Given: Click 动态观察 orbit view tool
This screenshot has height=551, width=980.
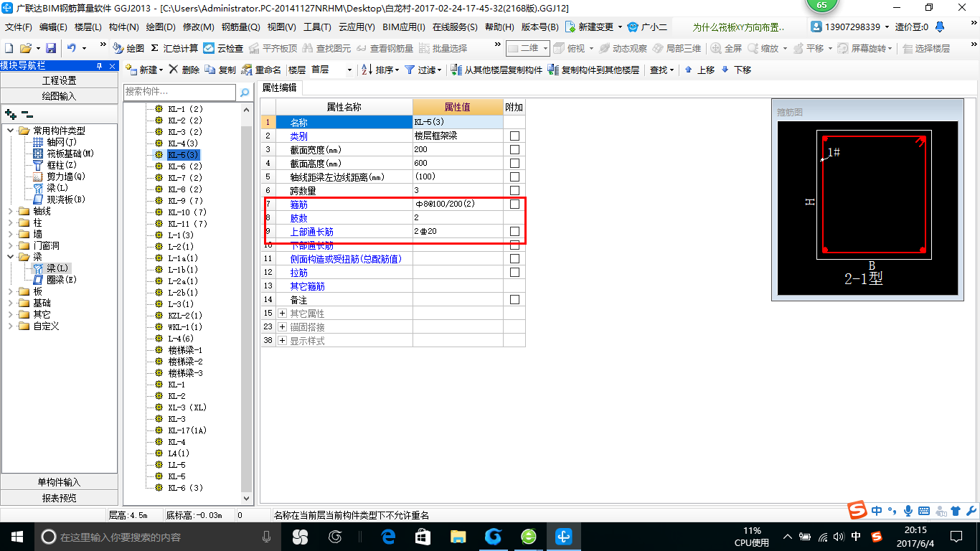Looking at the screenshot, I should tap(623, 48).
